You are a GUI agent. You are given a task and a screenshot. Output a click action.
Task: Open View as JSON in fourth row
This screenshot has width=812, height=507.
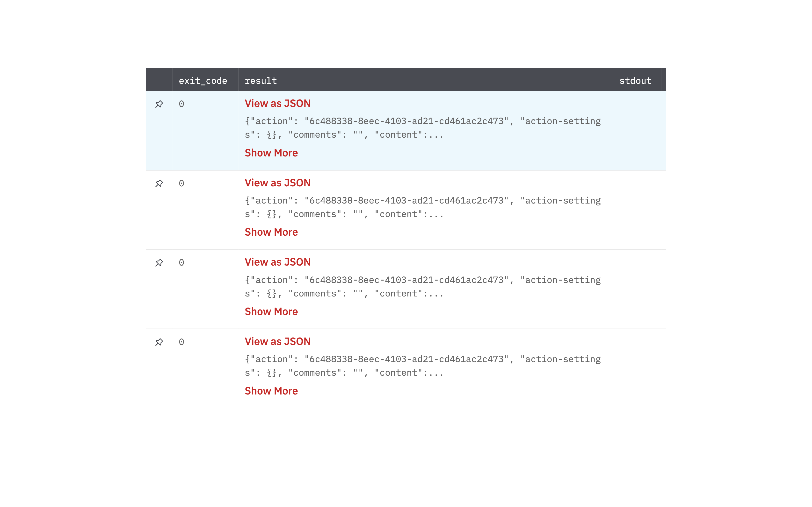click(277, 341)
